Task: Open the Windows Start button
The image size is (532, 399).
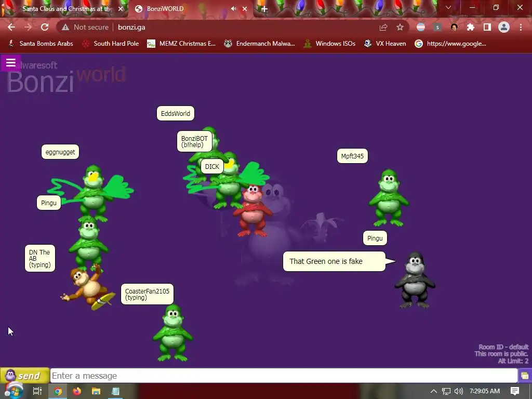Action: (14, 391)
